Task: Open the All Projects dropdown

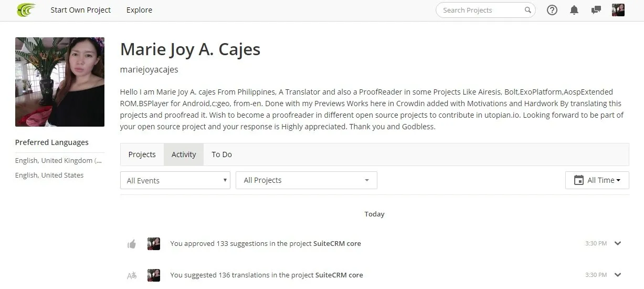Action: coord(307,180)
